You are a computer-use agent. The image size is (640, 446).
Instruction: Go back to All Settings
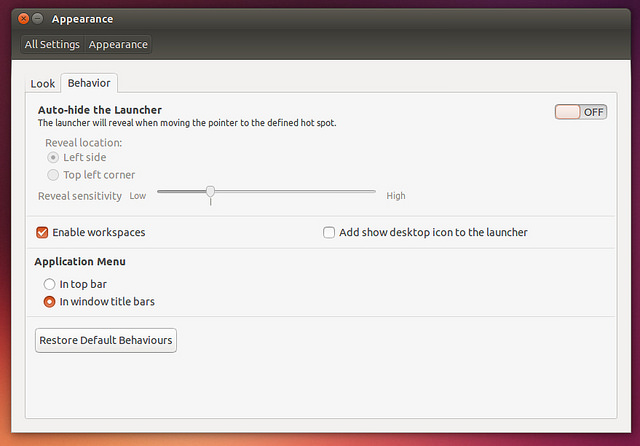point(52,44)
